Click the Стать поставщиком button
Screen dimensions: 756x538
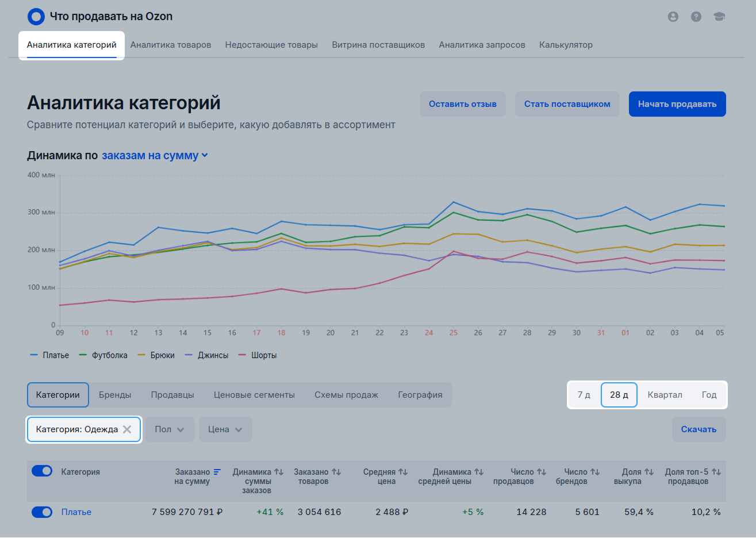567,104
